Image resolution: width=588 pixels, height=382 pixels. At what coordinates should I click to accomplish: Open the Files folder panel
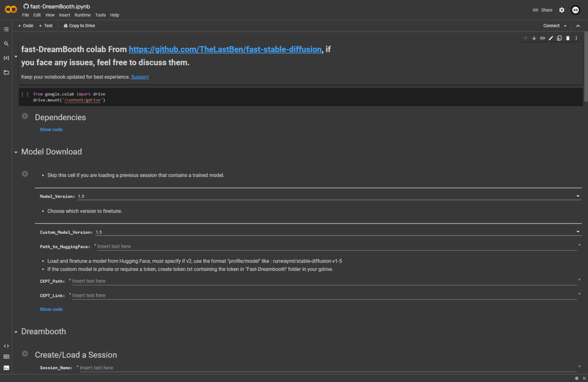[x=6, y=72]
